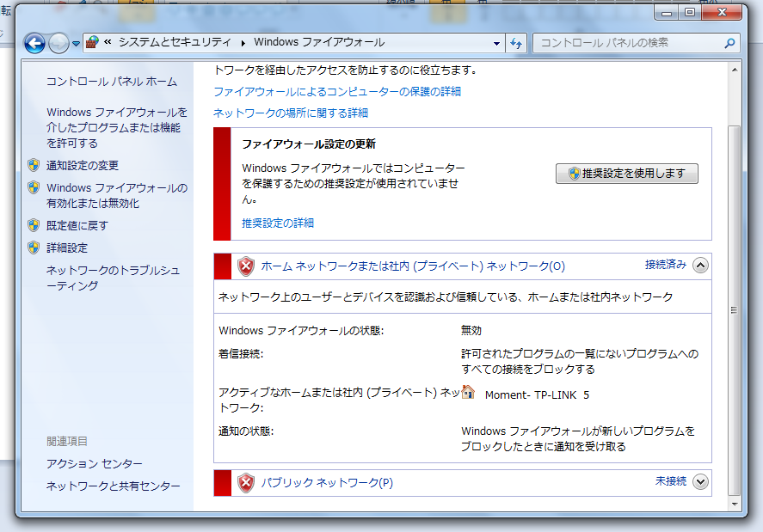This screenshot has height=532, width=763.
Task: Click Moment- TP-LINK 5 network name
Action: (x=538, y=394)
